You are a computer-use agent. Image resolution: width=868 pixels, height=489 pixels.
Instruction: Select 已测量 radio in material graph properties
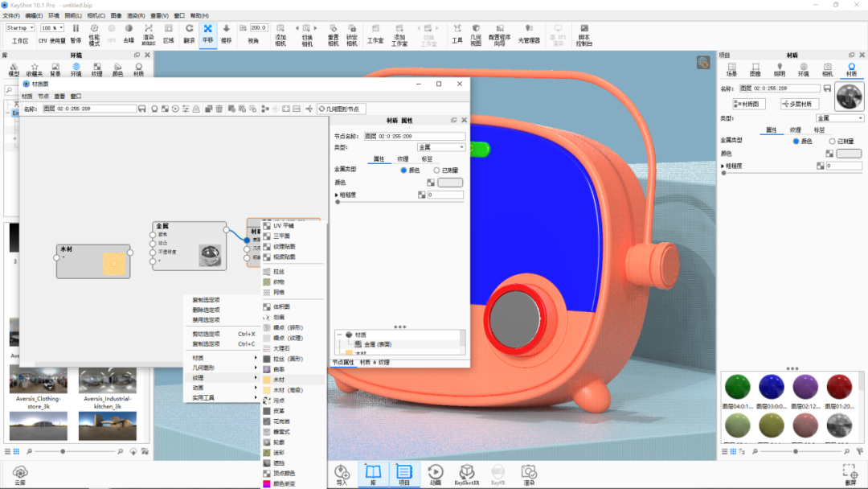(x=436, y=171)
